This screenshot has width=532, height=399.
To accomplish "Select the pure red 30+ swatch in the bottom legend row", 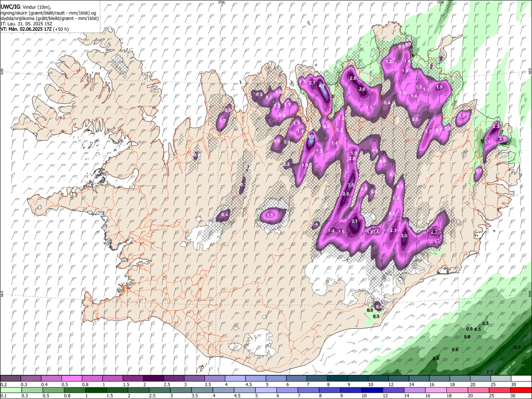I will coord(522,390).
